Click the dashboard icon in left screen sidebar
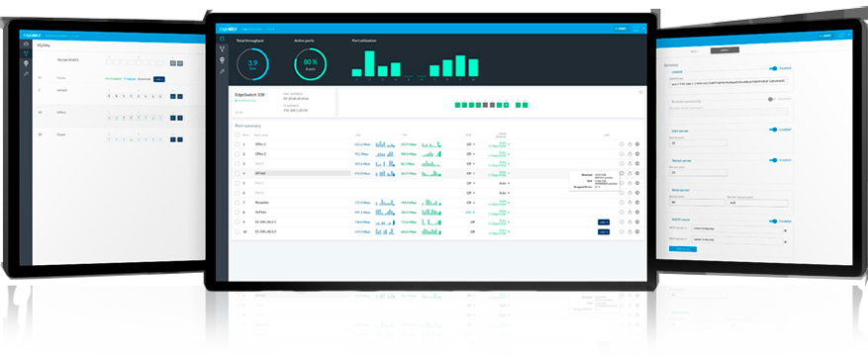The height and width of the screenshot is (356, 868). click(26, 44)
